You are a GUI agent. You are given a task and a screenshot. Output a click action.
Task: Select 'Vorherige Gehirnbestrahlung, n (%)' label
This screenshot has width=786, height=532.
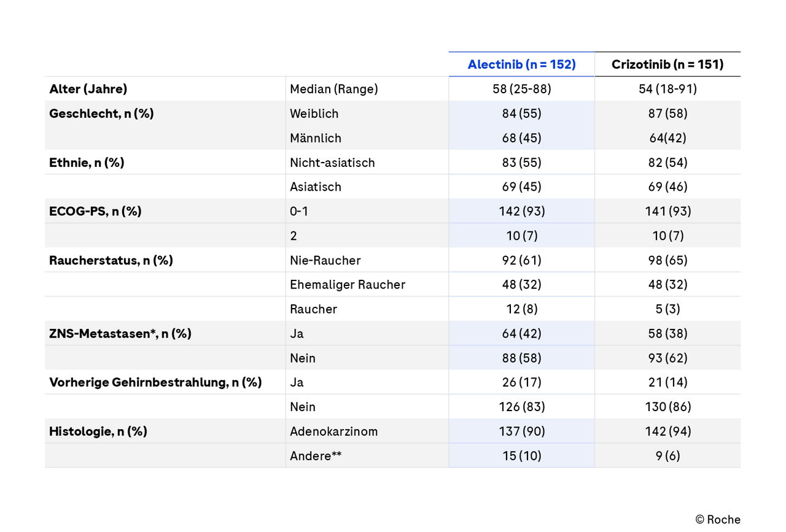pos(155,382)
